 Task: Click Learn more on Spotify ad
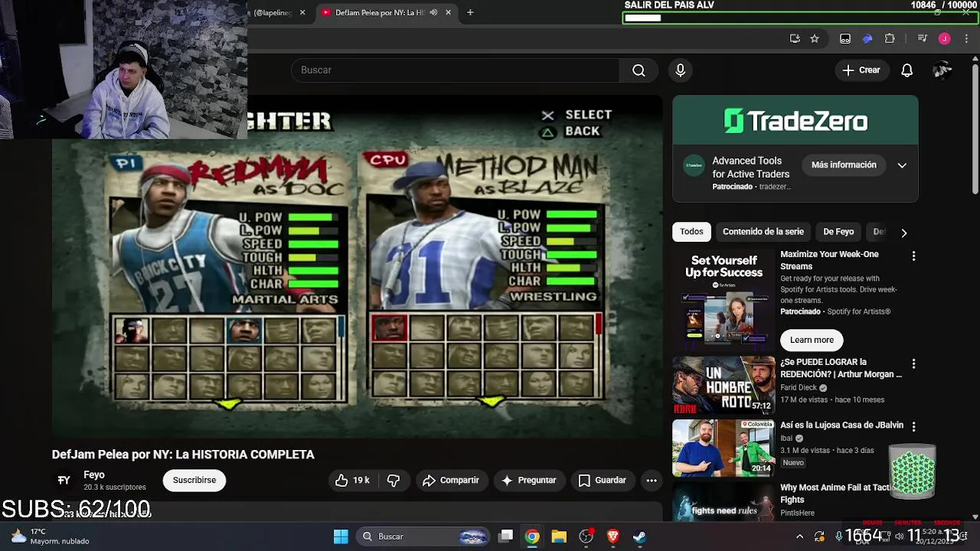(x=812, y=341)
